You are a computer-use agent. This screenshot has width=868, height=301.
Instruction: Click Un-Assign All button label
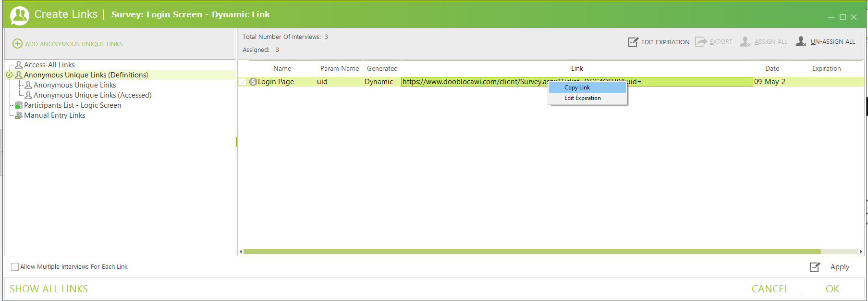833,42
